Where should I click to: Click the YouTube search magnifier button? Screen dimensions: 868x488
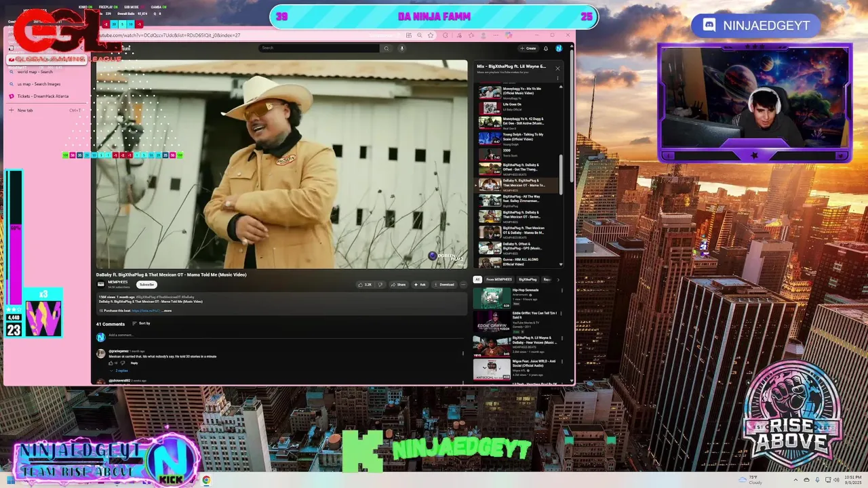point(387,48)
